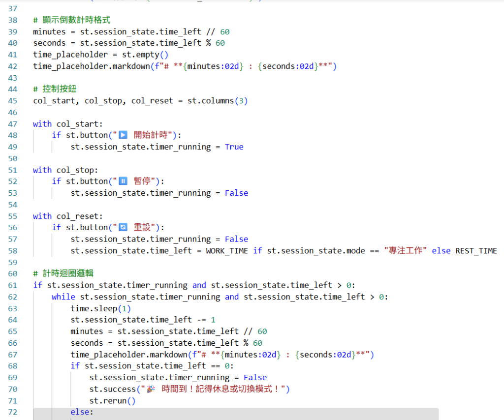
Task: Click the comment "# 控制按鈕"
Action: [55, 89]
